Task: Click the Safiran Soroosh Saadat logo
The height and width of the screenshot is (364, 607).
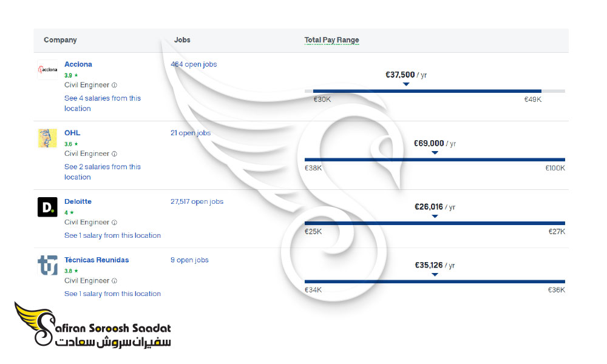Action: pyautogui.click(x=93, y=325)
